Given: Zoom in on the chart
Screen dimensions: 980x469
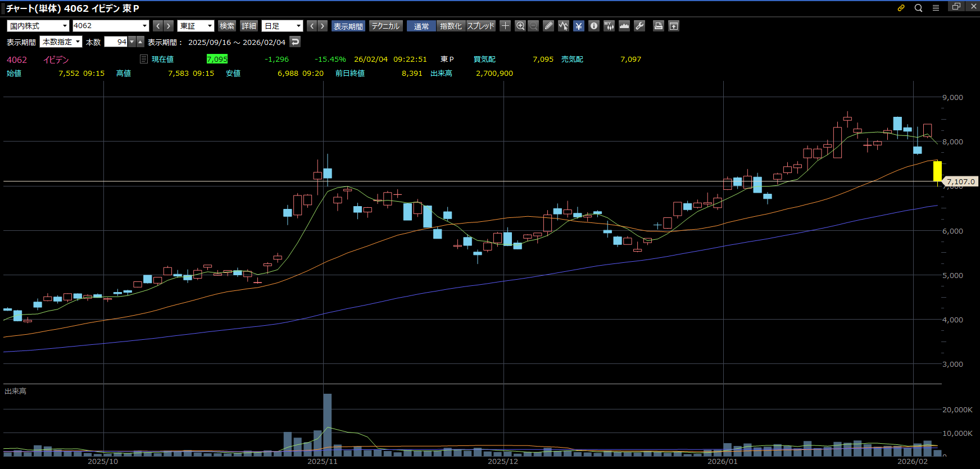Looking at the screenshot, I should 520,26.
